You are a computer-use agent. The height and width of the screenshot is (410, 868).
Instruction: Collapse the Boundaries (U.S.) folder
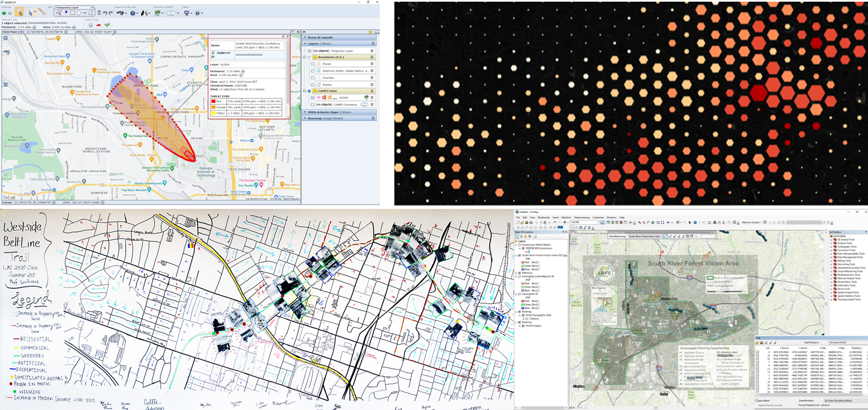tap(304, 57)
